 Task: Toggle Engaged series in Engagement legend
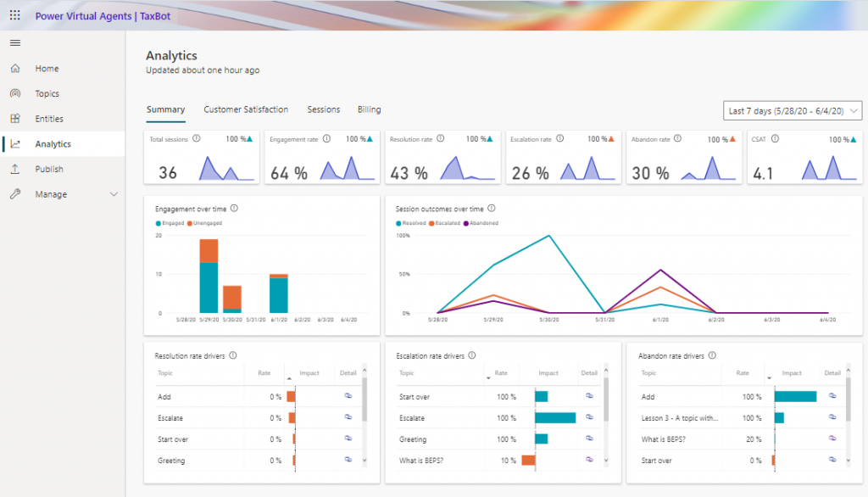click(x=170, y=223)
